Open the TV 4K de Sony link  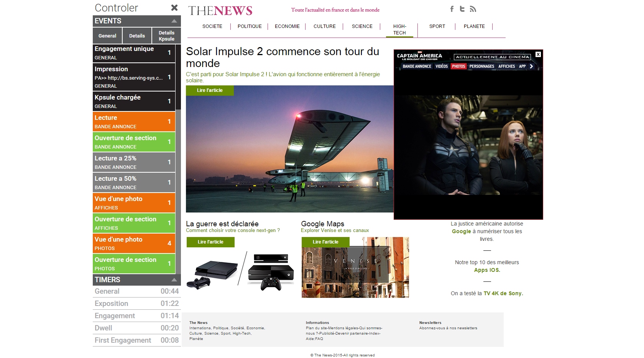(503, 293)
